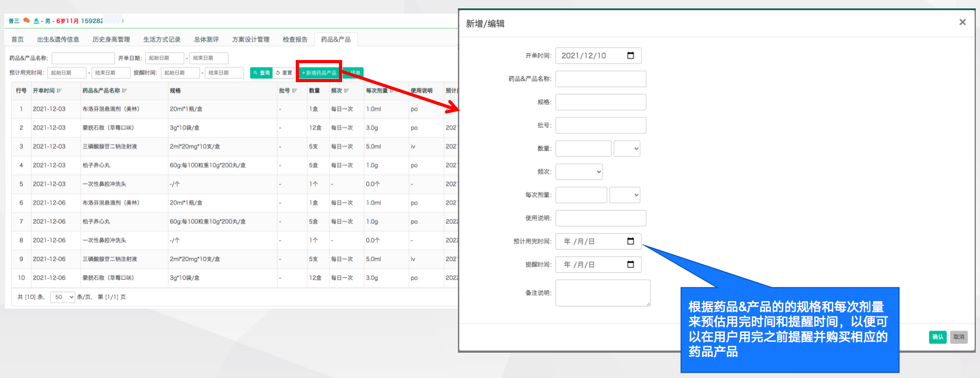This screenshot has width=980, height=378.
Task: Switch to the 总体测评 tab
Action: click(206, 39)
